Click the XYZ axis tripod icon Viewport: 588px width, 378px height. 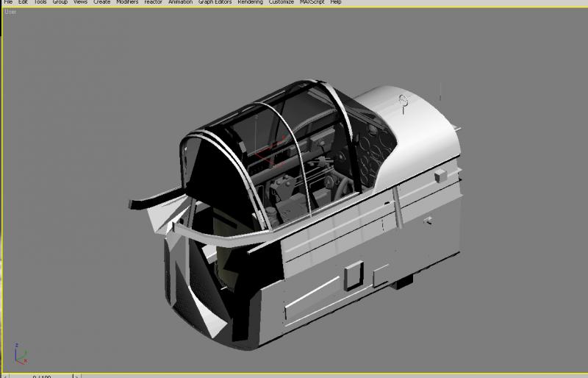pos(21,353)
